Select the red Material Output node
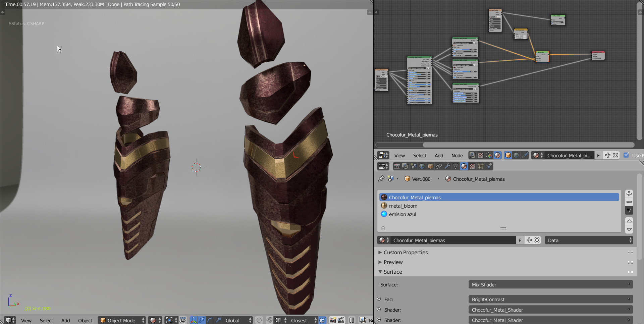The height and width of the screenshot is (324, 644). coord(598,56)
